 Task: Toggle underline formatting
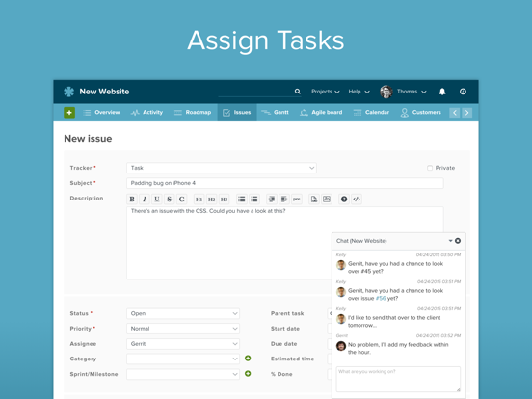157,199
